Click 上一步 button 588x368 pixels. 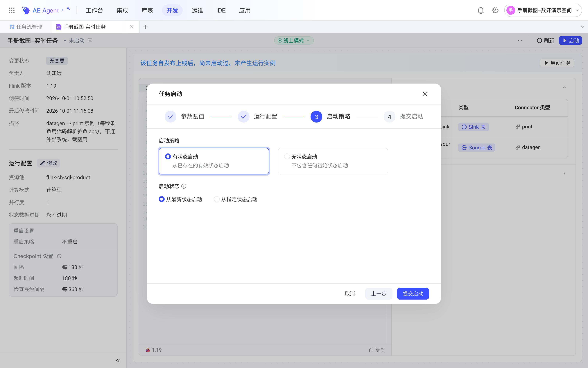379,293
